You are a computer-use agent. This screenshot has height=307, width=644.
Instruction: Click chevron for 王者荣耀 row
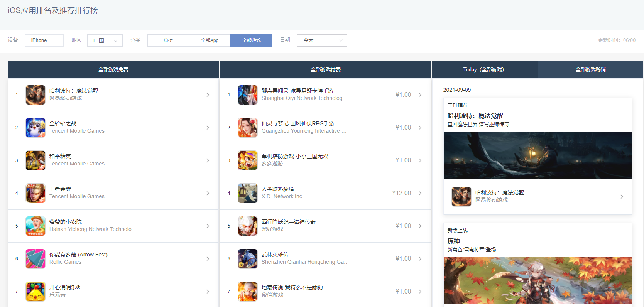point(208,193)
